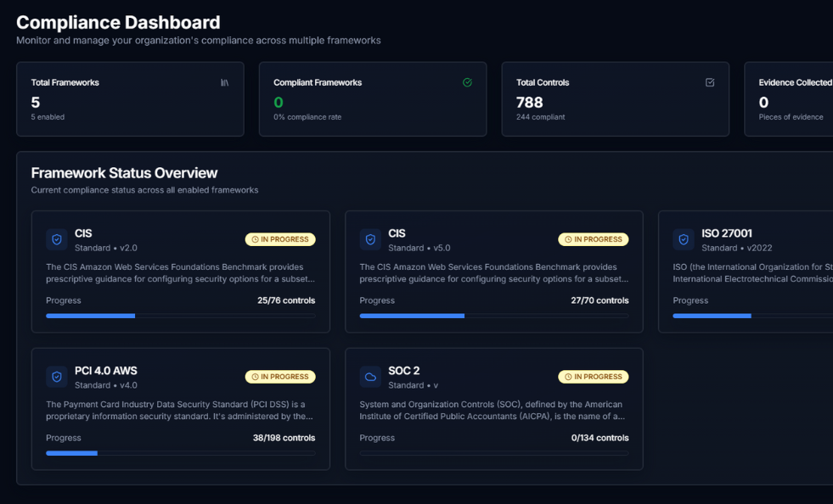This screenshot has width=833, height=504.
Task: Click the ISO 27001 shield icon
Action: tap(684, 240)
